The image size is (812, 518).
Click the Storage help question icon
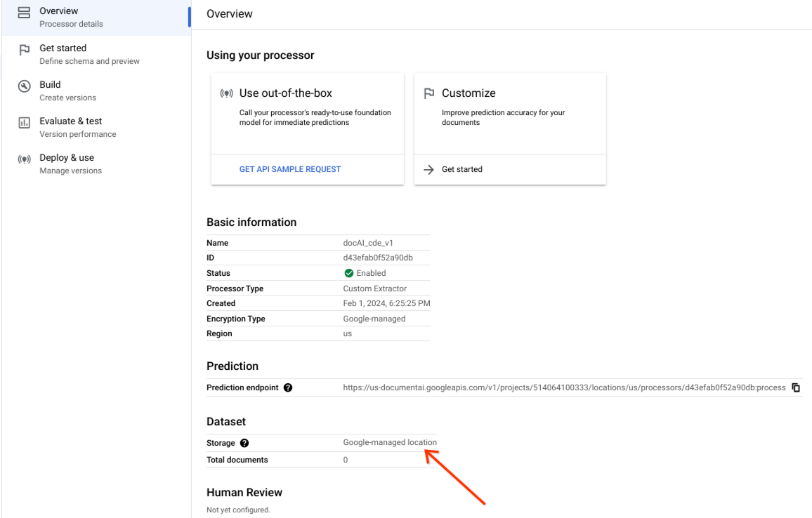point(244,443)
